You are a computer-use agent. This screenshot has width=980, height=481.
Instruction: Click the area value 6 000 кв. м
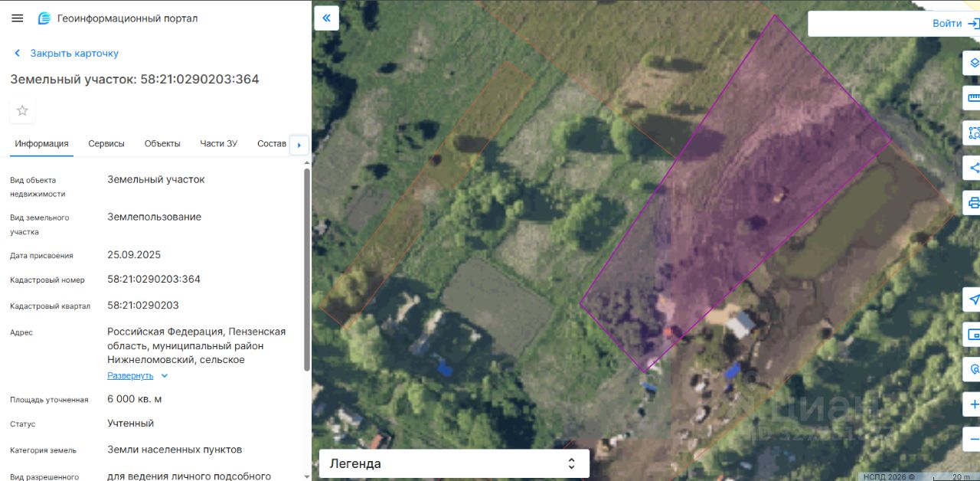135,399
